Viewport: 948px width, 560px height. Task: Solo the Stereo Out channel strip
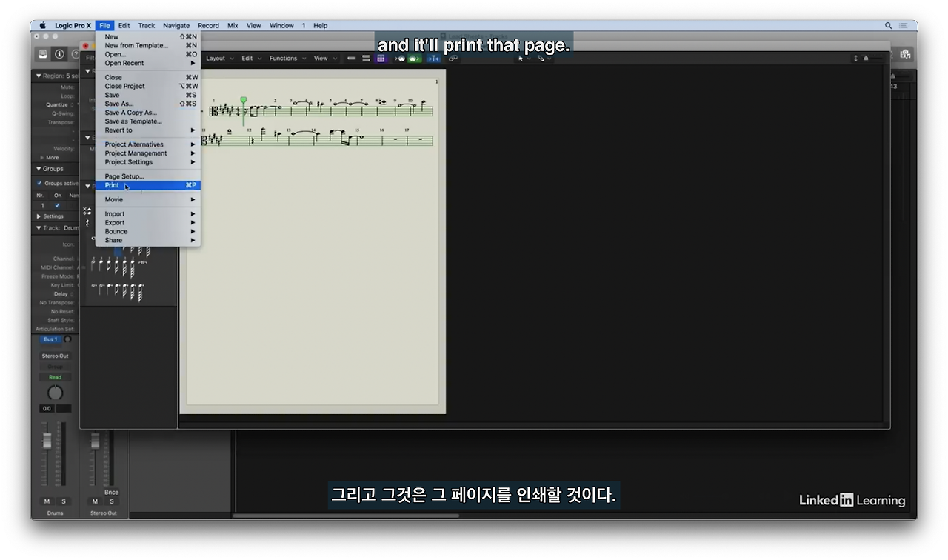point(110,501)
